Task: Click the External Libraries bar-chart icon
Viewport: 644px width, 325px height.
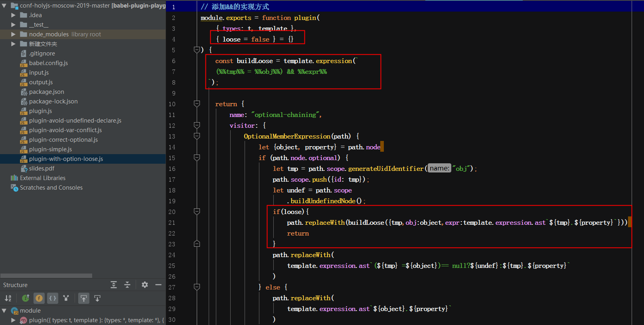Action: (x=14, y=178)
